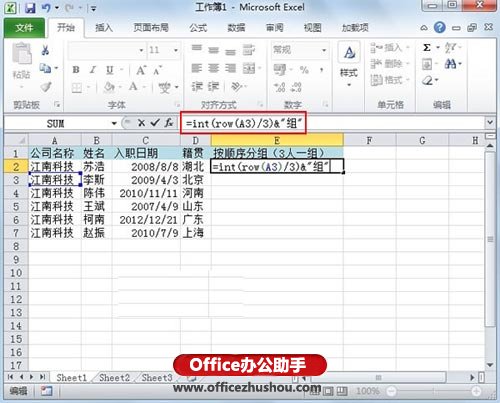Click the Cut scissors icon
The width and height of the screenshot is (500, 403).
pyautogui.click(x=45, y=50)
